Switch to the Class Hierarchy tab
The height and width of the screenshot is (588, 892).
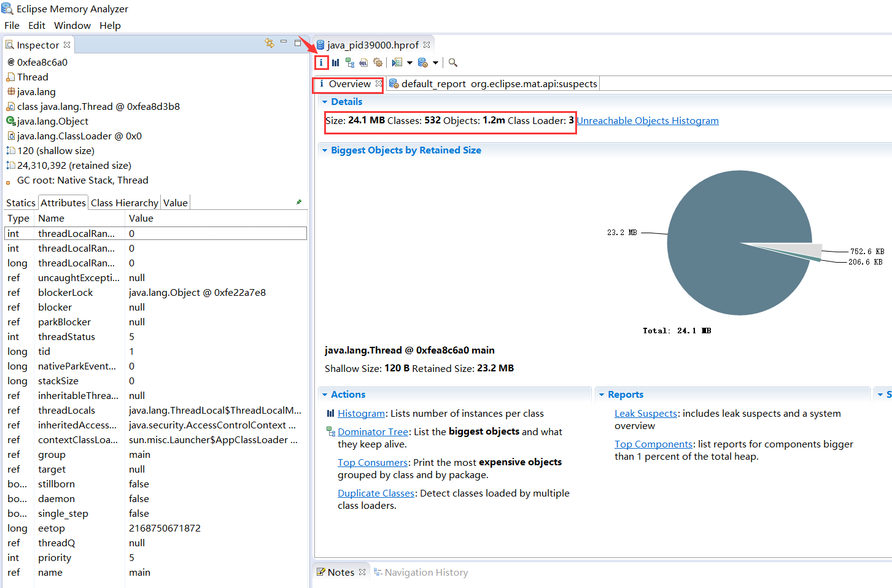125,203
